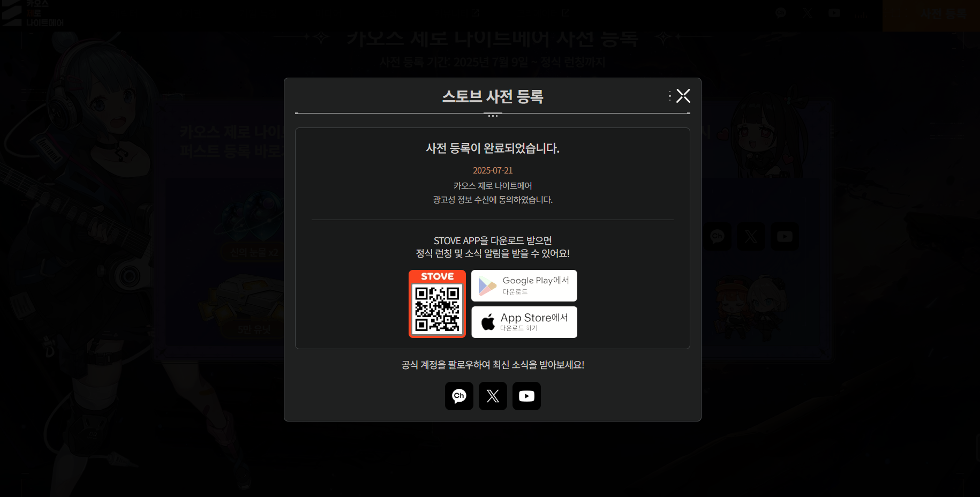Open X (Twitter) icon in dialog

tap(493, 396)
